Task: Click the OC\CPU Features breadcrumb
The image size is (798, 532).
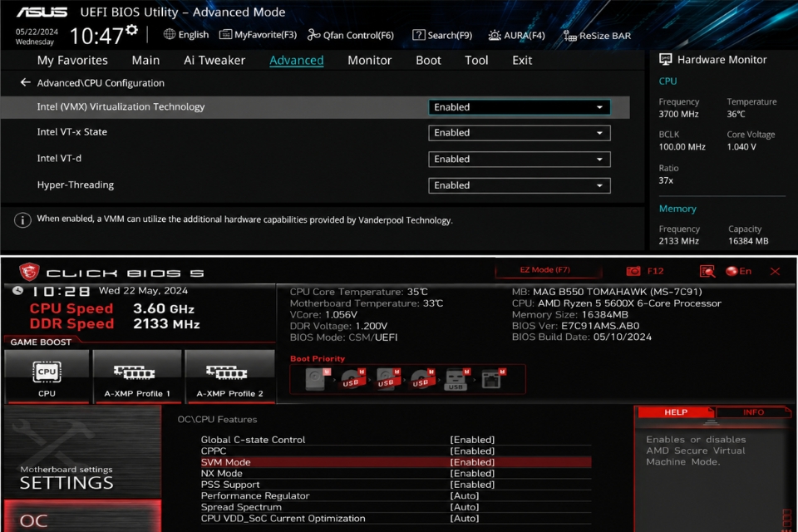Action: pyautogui.click(x=217, y=420)
